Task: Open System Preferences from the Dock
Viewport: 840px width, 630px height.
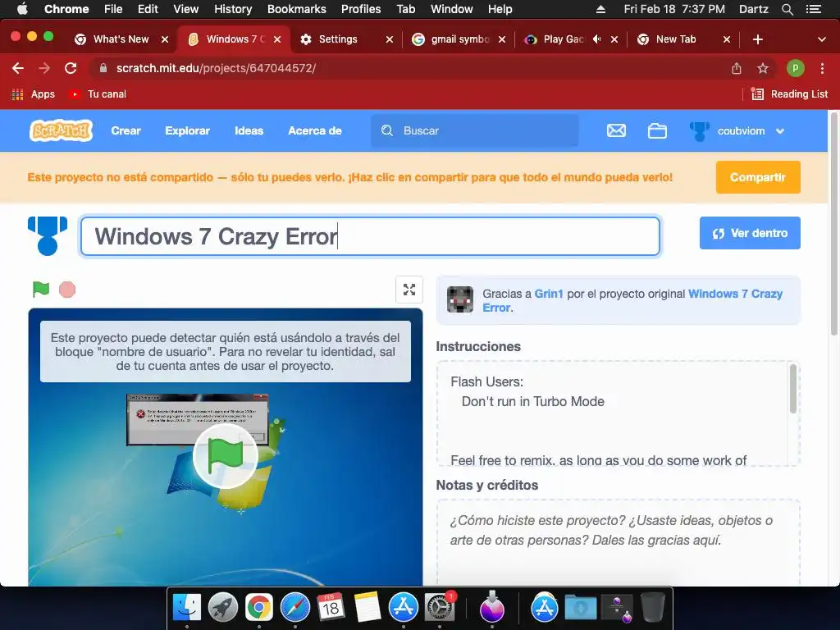Action: (x=440, y=608)
